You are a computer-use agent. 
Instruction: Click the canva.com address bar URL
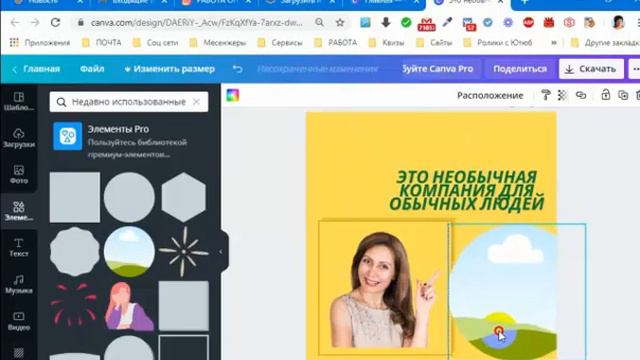(196, 23)
